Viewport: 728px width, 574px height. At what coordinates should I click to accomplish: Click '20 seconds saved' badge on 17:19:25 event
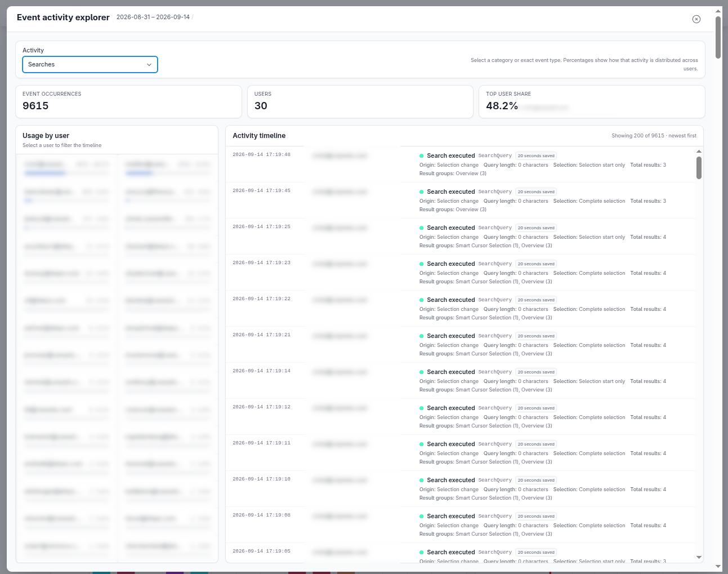(x=536, y=228)
